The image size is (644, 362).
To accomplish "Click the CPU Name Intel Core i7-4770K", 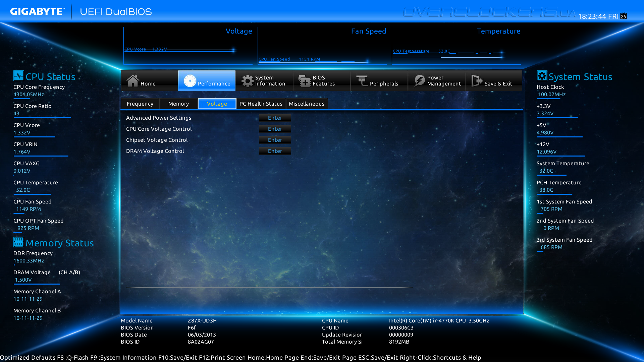I will [x=439, y=320].
